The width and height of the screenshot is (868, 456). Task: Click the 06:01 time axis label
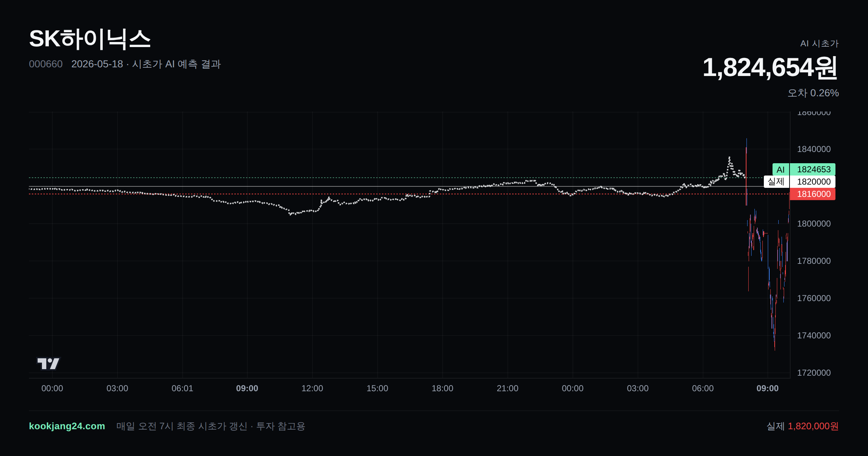click(182, 388)
